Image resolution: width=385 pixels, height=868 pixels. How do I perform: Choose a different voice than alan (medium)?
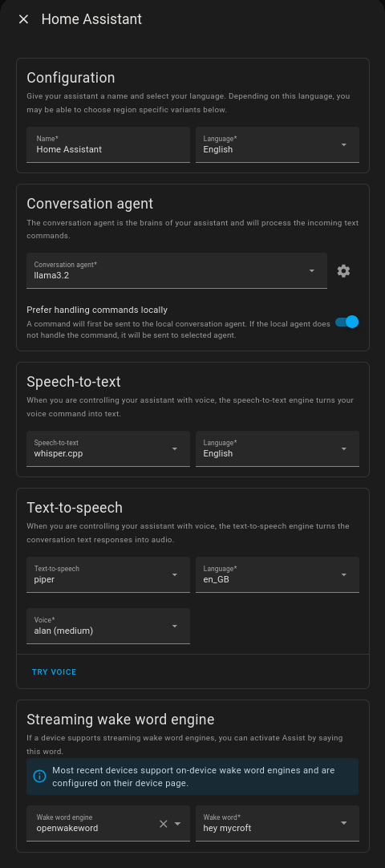107,626
